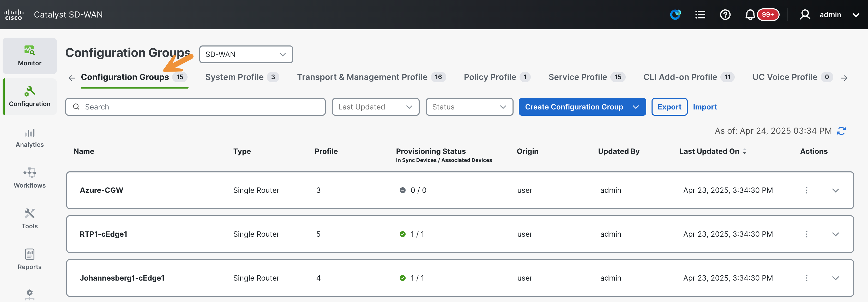This screenshot has height=302, width=868.
Task: Switch to Transport & Management Profile tab
Action: (371, 77)
